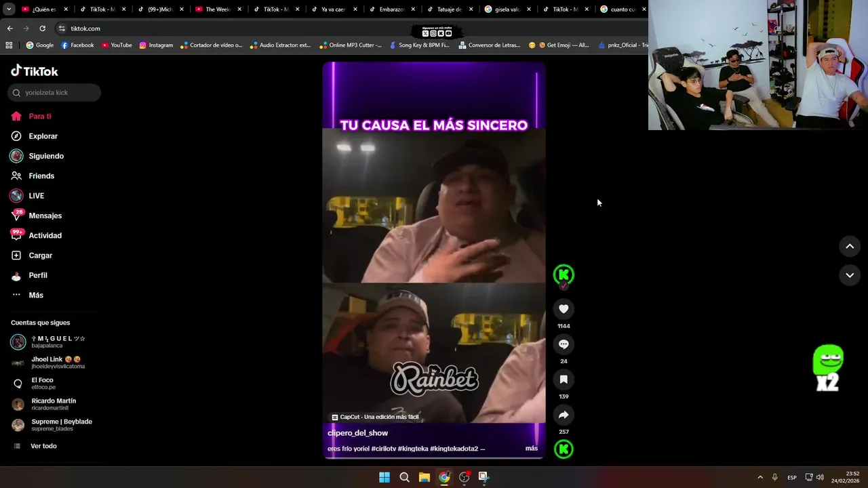Screen dimensions: 868x488
Task: Open the Chrome tab search dropdown
Action: [9, 9]
